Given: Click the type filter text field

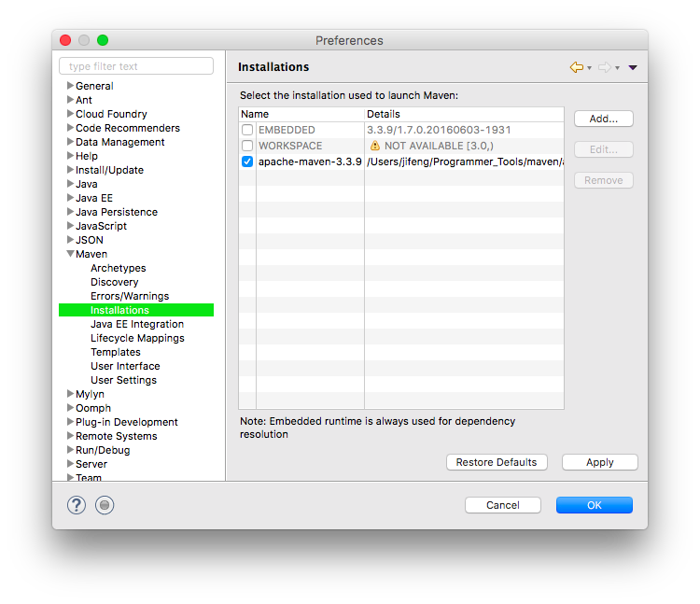Looking at the screenshot, I should coord(136,66).
